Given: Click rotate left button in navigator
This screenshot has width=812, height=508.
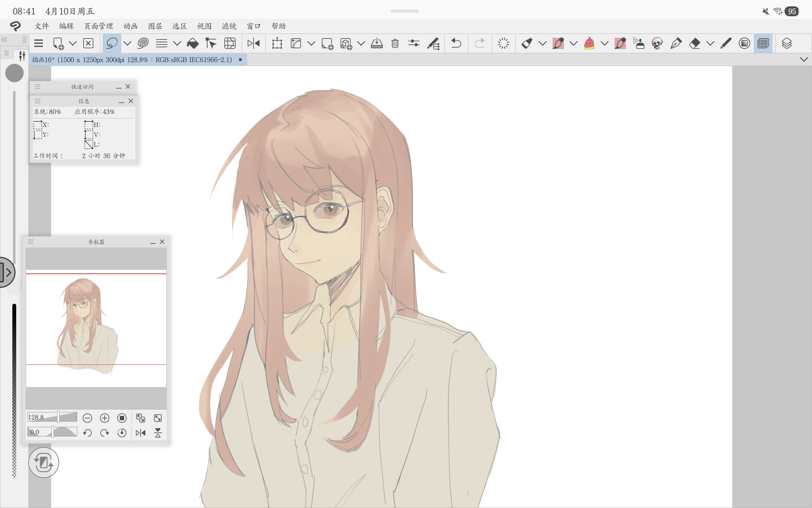Looking at the screenshot, I should coord(87,433).
